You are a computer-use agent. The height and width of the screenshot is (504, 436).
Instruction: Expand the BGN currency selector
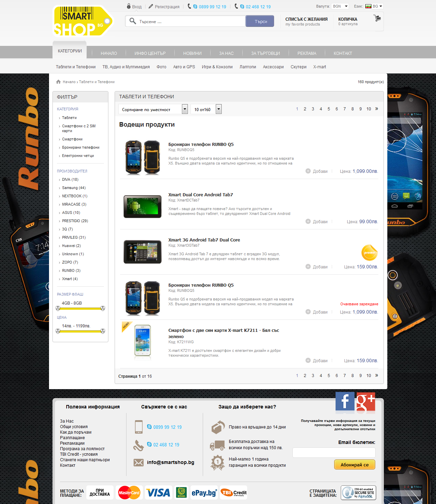[x=340, y=7]
